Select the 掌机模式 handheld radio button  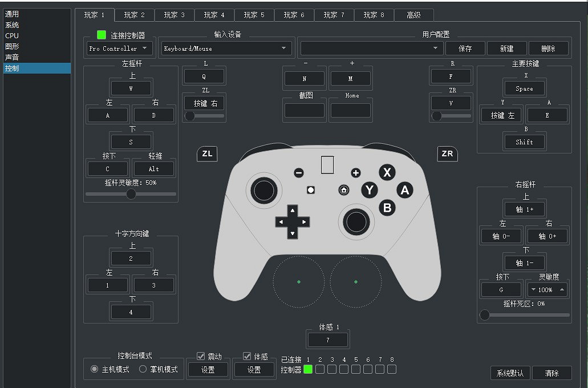coord(143,369)
